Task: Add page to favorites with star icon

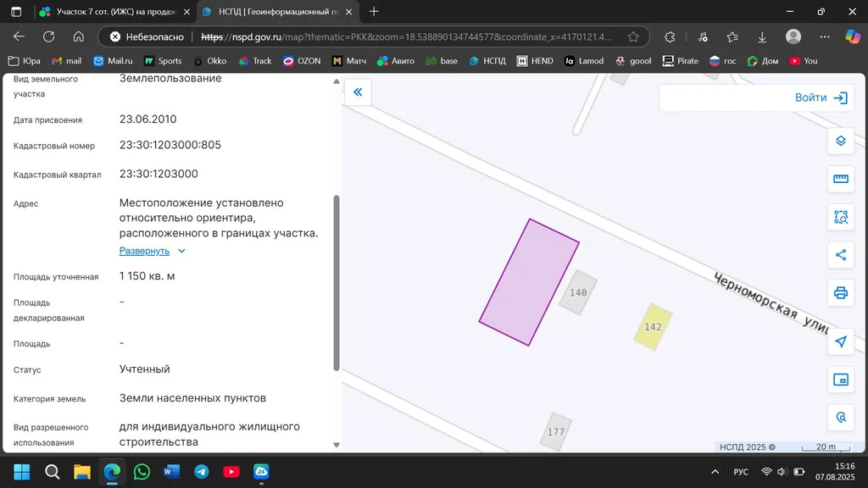Action: (633, 37)
